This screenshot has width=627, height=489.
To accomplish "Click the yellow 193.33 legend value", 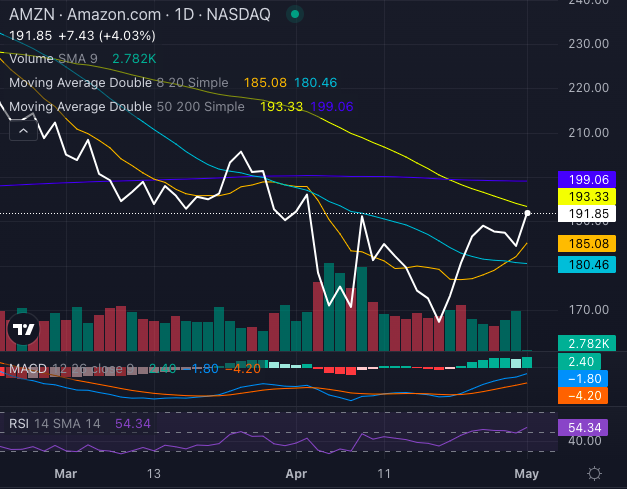I will [x=282, y=107].
